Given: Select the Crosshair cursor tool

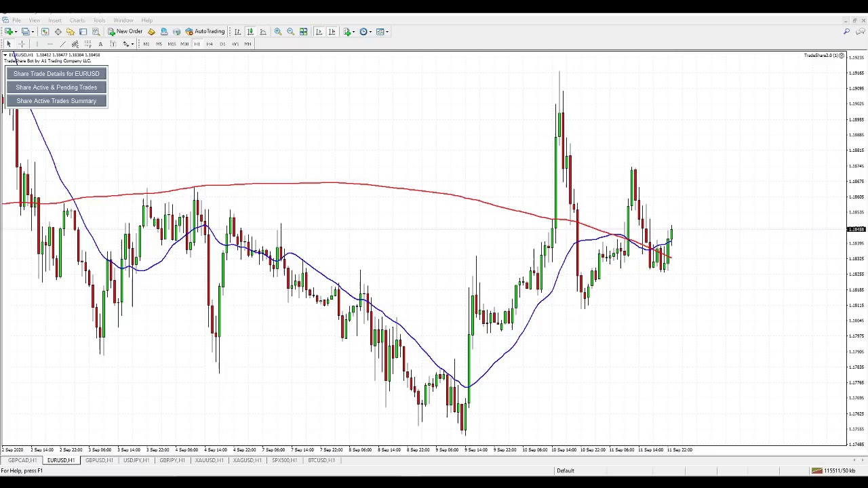Looking at the screenshot, I should [22, 44].
